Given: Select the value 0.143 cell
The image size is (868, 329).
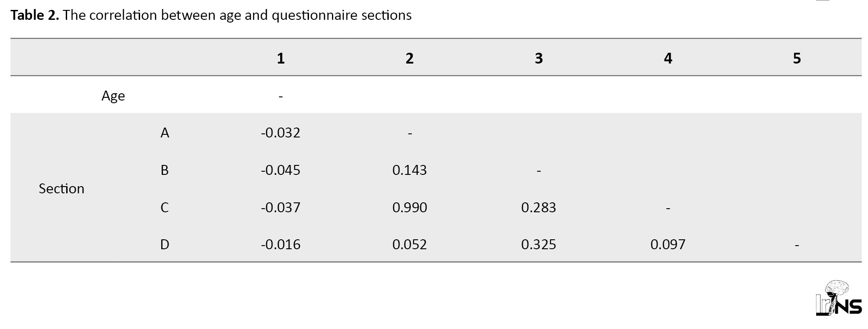Looking at the screenshot, I should [x=409, y=170].
